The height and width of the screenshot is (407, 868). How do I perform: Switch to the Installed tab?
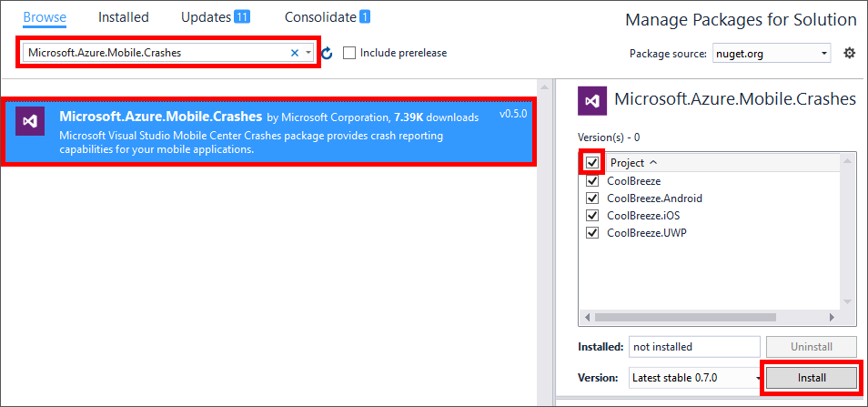click(123, 17)
